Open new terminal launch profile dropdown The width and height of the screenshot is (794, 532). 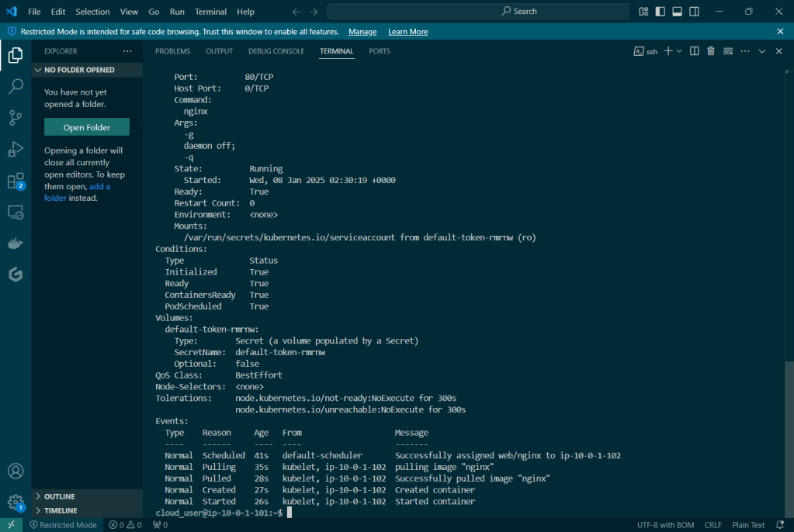click(679, 51)
